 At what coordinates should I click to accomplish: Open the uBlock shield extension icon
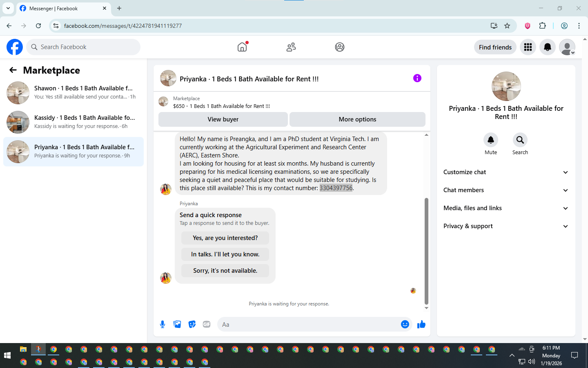528,26
